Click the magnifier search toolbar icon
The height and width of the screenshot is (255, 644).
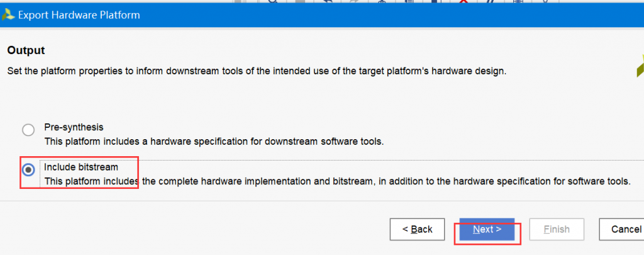(273, 2)
